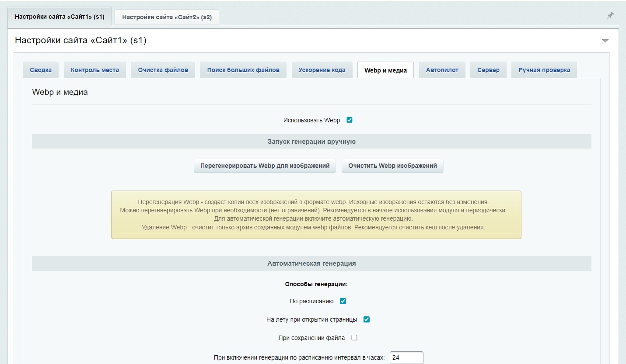Click the info line starting Перегенерация Webp
The height and width of the screenshot is (364, 626).
(x=313, y=202)
